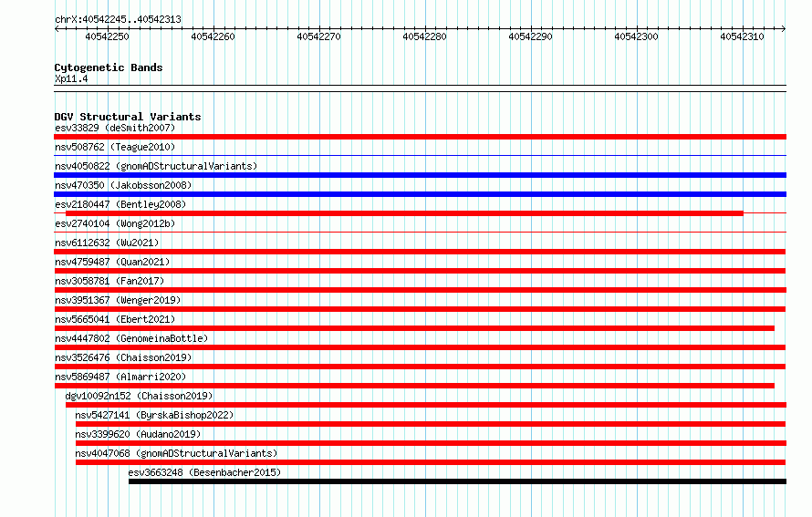Click the nsv5665041 (Ebert2021) label
Viewport: 812px width, 517px height.
(115, 319)
